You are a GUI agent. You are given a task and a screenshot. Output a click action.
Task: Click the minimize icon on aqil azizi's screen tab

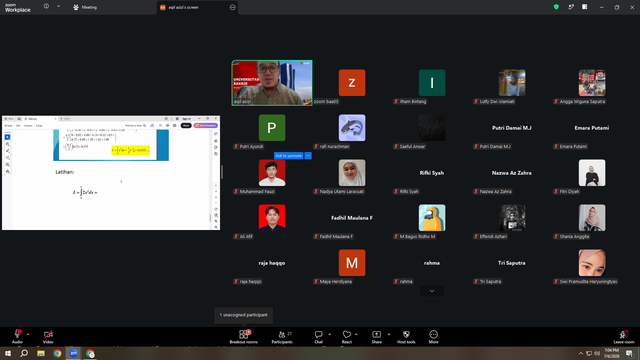point(232,7)
